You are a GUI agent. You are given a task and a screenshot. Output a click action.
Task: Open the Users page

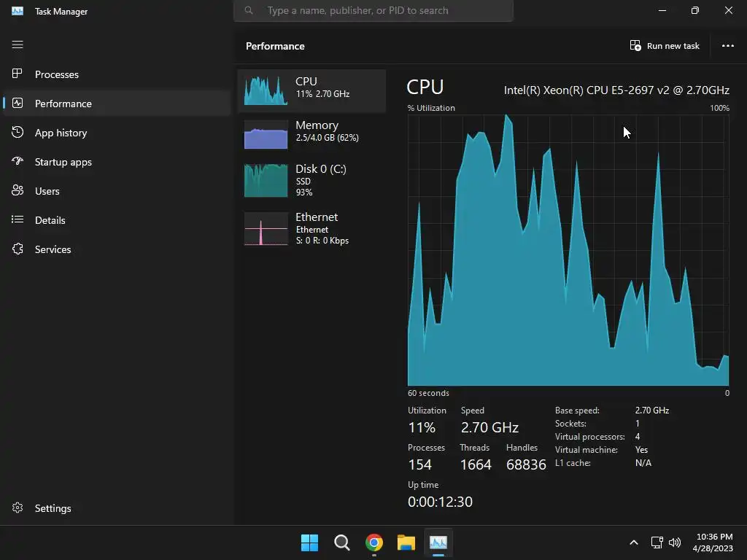tap(47, 191)
